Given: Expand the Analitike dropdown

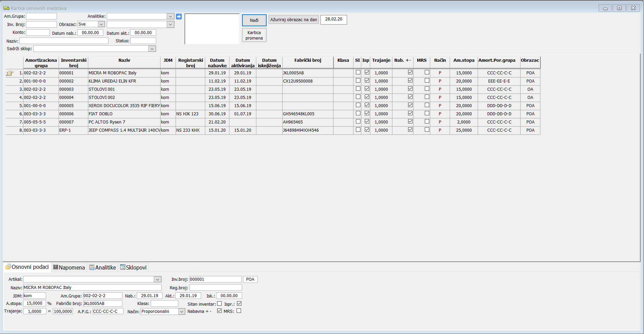Looking at the screenshot, I should pos(170,16).
